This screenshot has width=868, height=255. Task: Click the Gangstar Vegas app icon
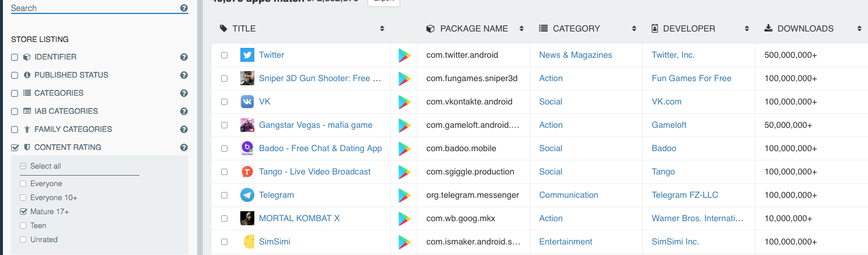click(247, 125)
